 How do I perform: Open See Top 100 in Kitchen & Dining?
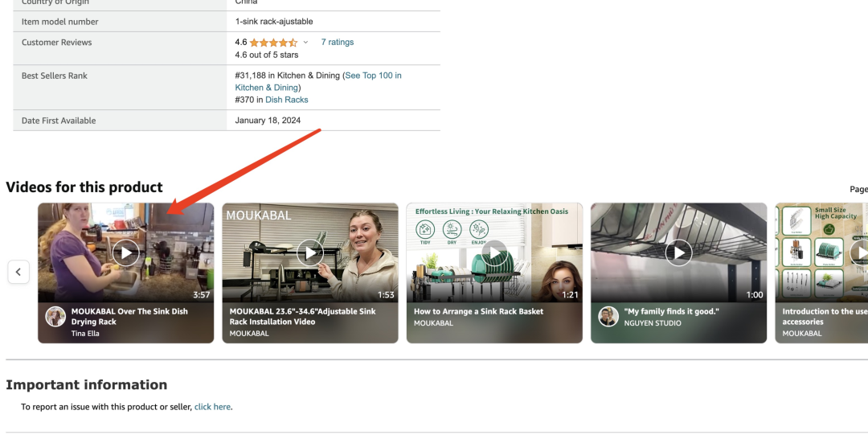(318, 81)
